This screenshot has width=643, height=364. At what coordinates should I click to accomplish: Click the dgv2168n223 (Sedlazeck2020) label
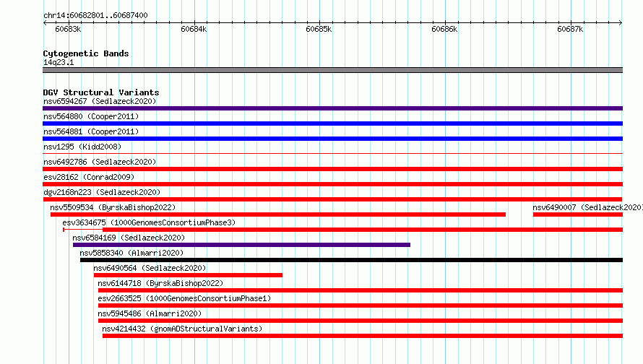coord(102,192)
